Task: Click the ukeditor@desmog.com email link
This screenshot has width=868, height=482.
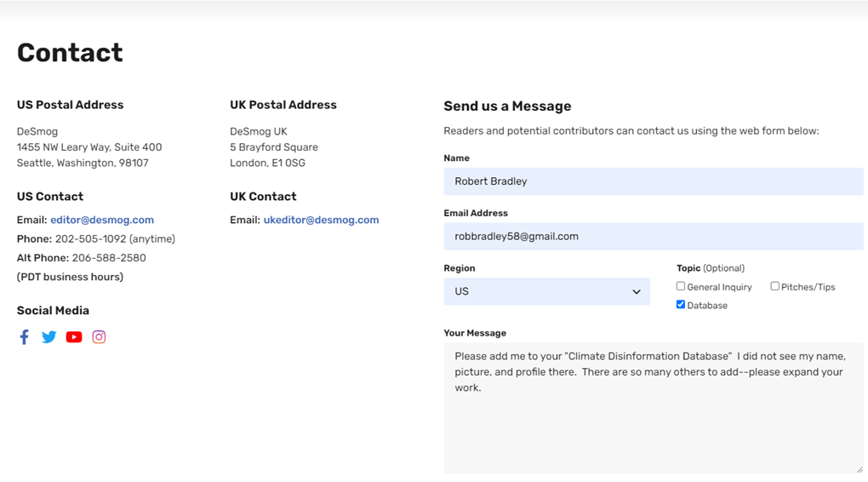Action: click(x=321, y=220)
